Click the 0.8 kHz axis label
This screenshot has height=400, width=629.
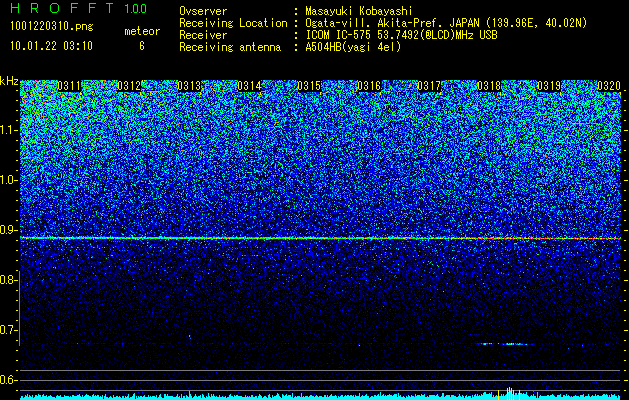point(8,280)
